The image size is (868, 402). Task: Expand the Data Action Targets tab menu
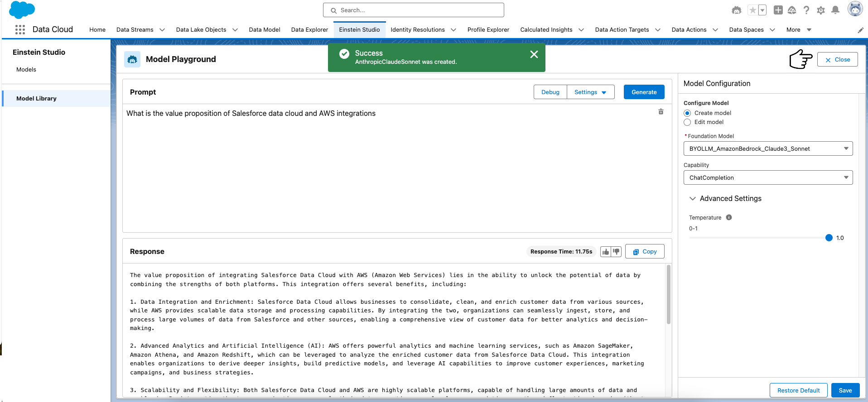[658, 30]
